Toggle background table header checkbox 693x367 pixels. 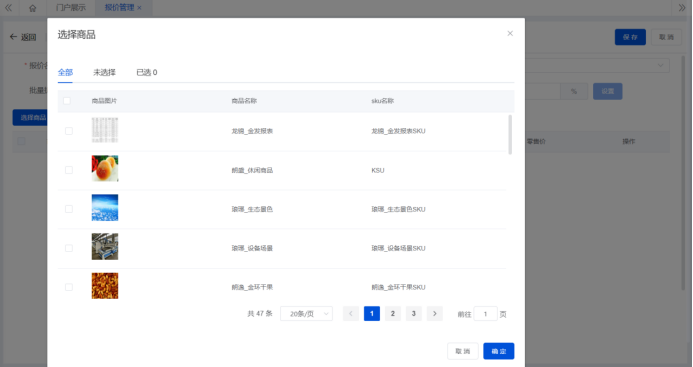pyautogui.click(x=21, y=141)
